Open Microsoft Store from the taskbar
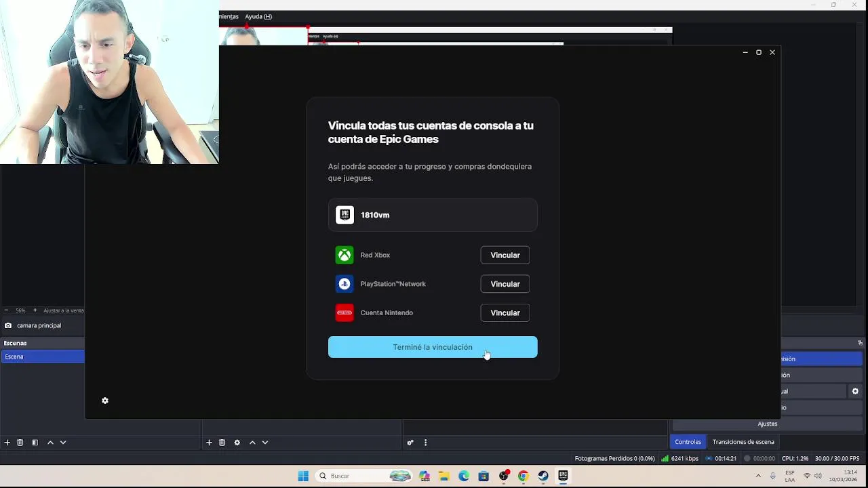The width and height of the screenshot is (868, 488). tap(484, 476)
